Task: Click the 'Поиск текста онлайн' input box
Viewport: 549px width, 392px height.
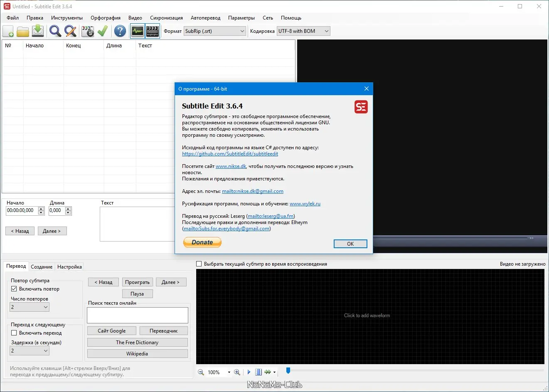Action: pos(138,316)
